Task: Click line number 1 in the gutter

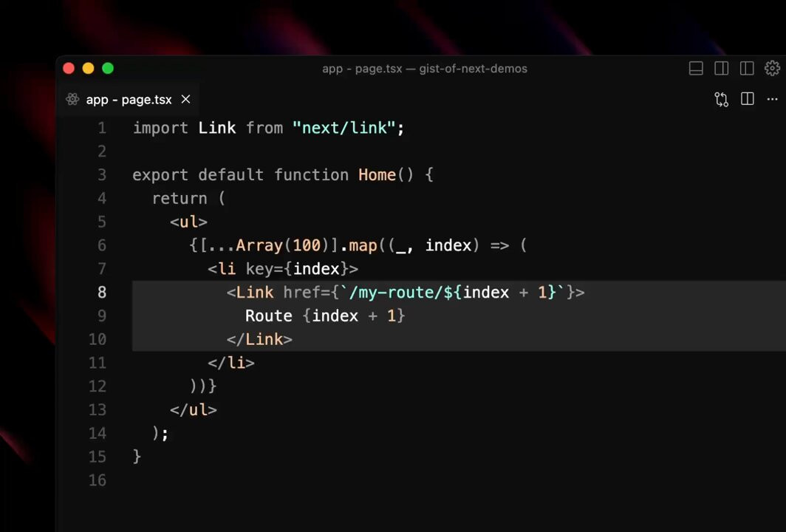Action: pos(102,128)
